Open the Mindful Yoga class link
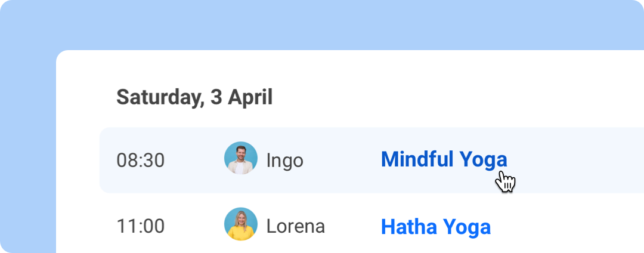Image resolution: width=644 pixels, height=253 pixels. (444, 159)
